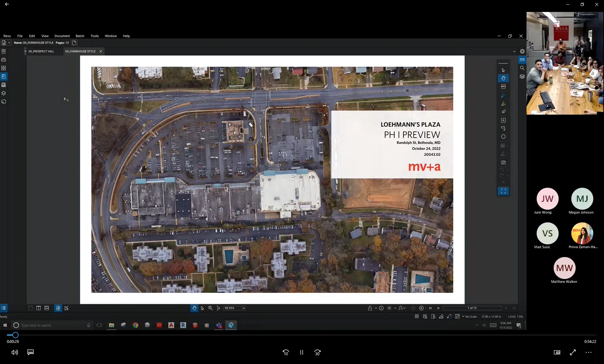Image resolution: width=604 pixels, height=364 pixels.
Task: Switch to the 00_PROSPECT HILL tab
Action: pyautogui.click(x=41, y=51)
